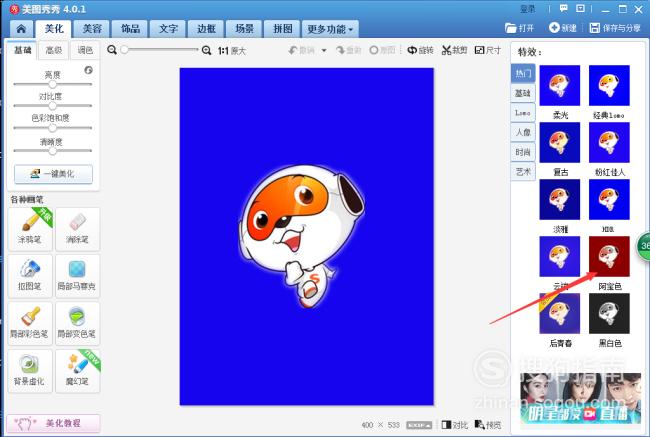The image size is (650, 437).
Task: Select the 基础 adjustment tab
Action: click(22, 50)
